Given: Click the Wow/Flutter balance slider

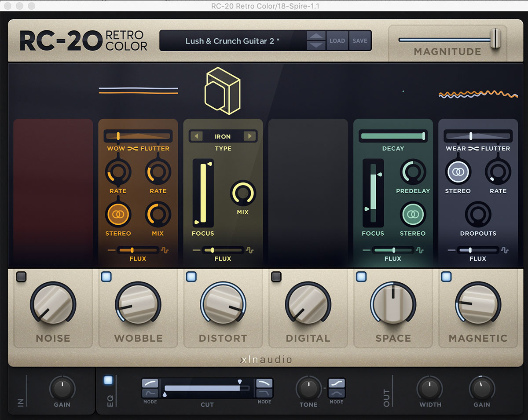Looking at the screenshot, I should [138, 136].
